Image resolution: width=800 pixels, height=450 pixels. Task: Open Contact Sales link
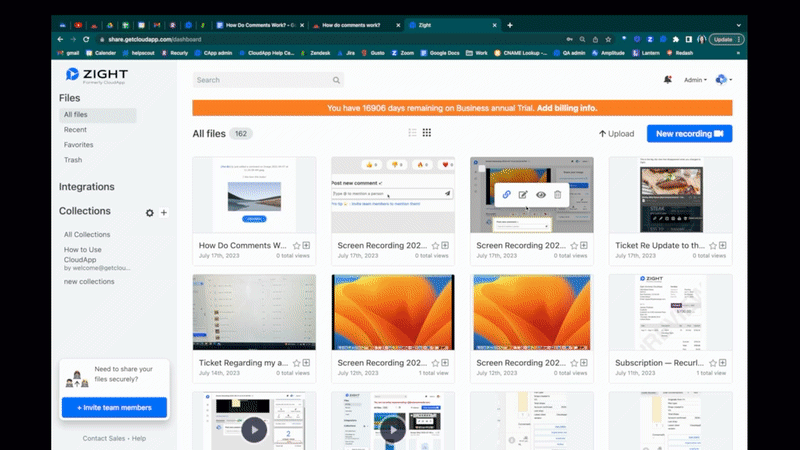104,438
